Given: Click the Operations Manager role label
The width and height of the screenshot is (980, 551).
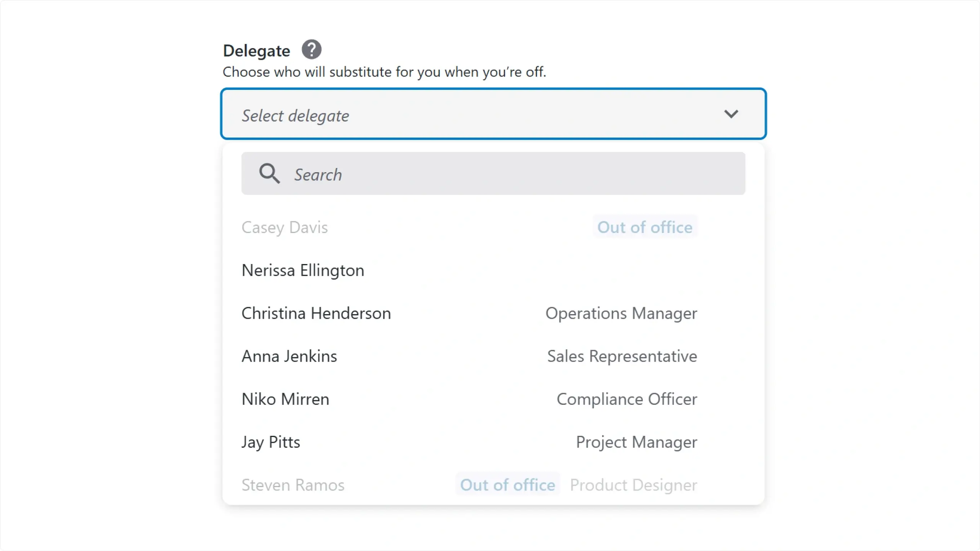Looking at the screenshot, I should (621, 313).
